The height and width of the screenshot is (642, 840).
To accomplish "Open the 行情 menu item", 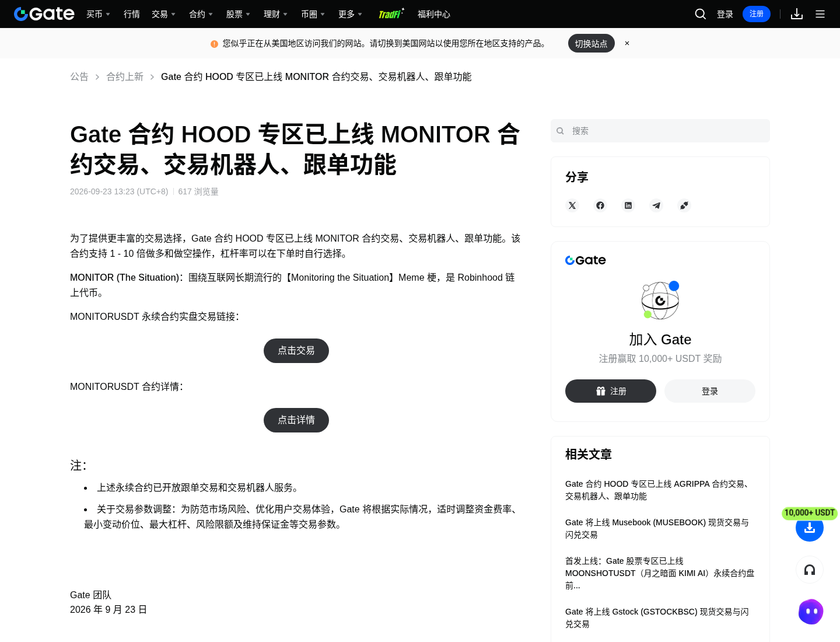I will [x=132, y=14].
